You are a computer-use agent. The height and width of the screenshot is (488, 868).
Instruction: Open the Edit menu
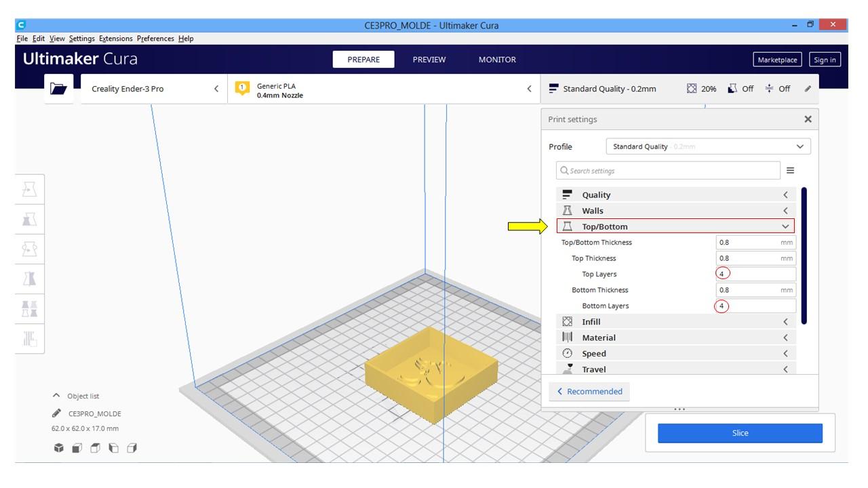pos(38,39)
